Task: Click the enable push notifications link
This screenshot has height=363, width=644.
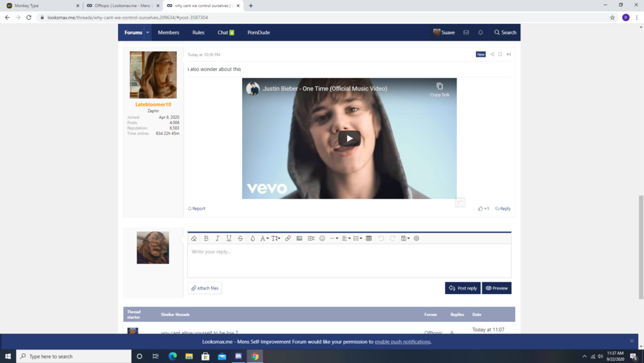Action: [x=402, y=342]
